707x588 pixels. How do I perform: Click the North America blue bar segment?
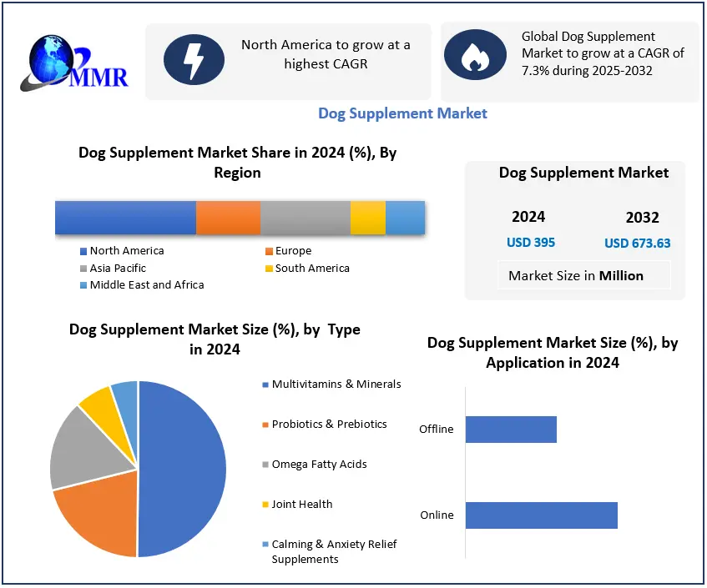click(125, 218)
